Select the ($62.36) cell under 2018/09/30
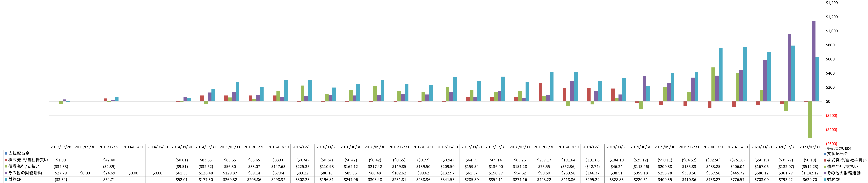 coord(568,166)
